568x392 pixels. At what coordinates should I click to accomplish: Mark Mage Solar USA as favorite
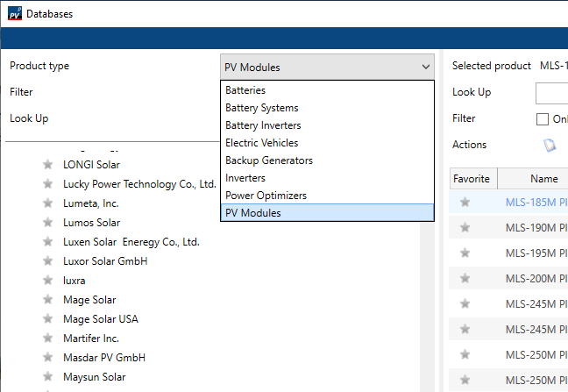point(48,319)
